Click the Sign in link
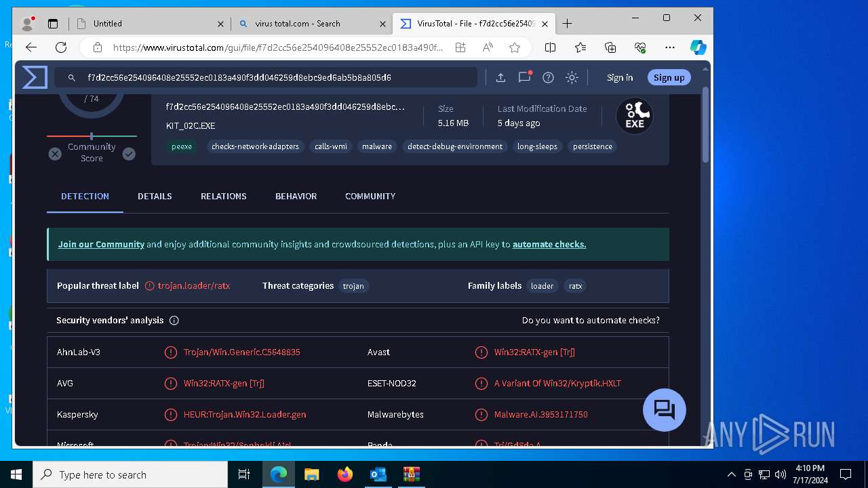This screenshot has width=868, height=488. pos(620,77)
